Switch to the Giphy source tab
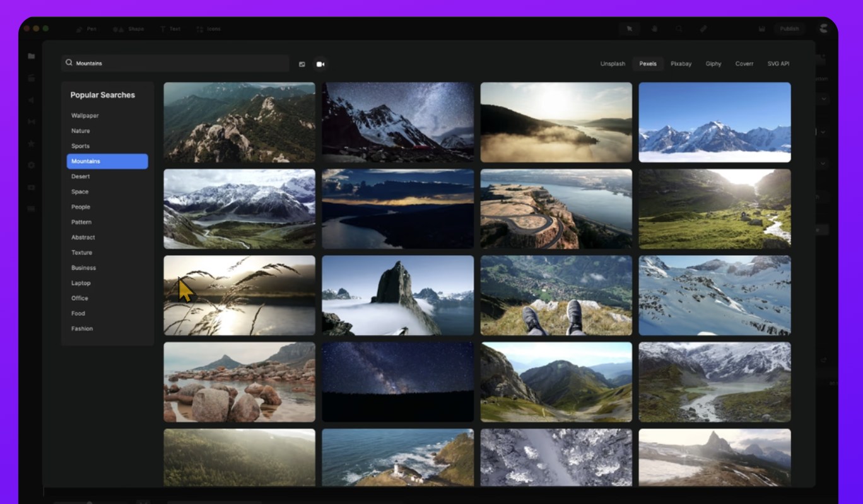The width and height of the screenshot is (863, 504). (x=713, y=64)
